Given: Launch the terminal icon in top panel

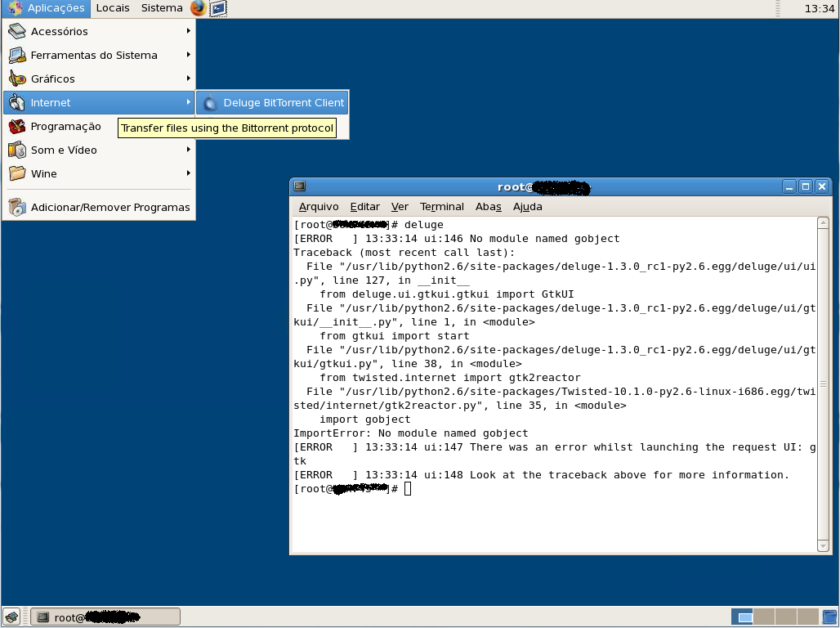Looking at the screenshot, I should point(218,8).
